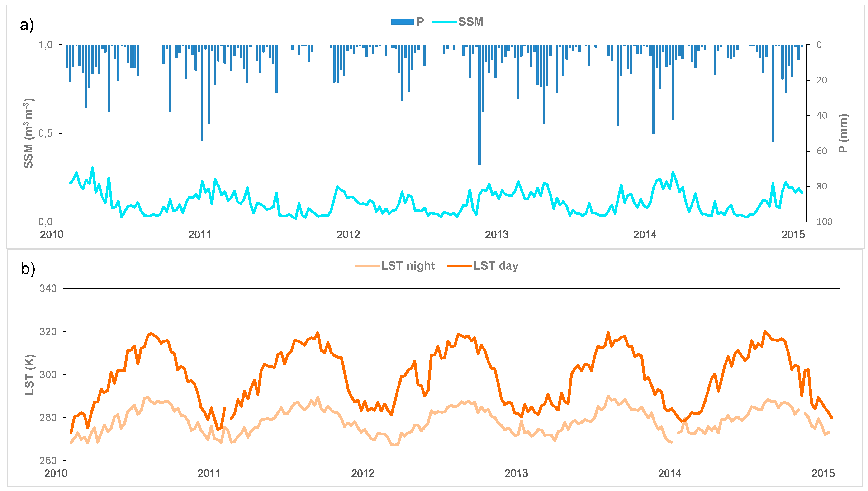Viewport: 868px width, 491px height.
Task: Click the SSM (m3 m-3) axis title
Action: coord(29,133)
